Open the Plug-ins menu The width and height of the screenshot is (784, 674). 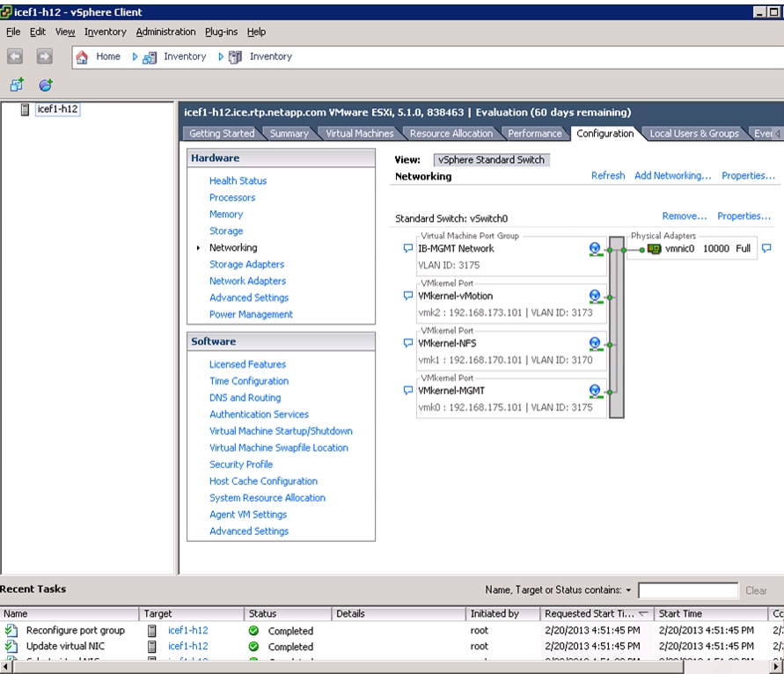[x=221, y=32]
